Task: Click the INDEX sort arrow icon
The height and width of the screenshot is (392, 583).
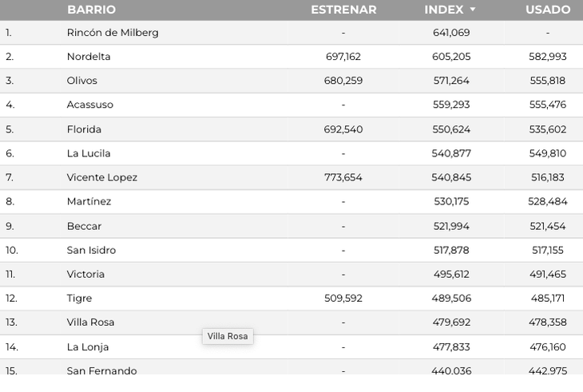Action: 473,10
